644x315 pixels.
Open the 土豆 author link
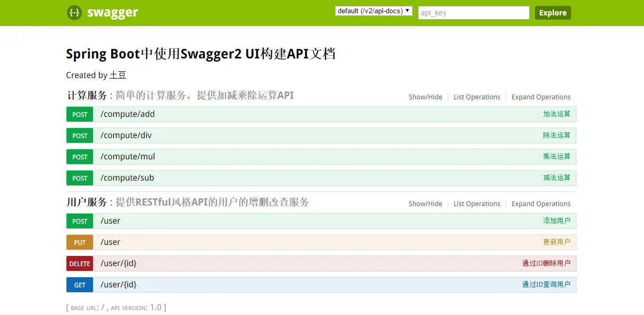(118, 75)
